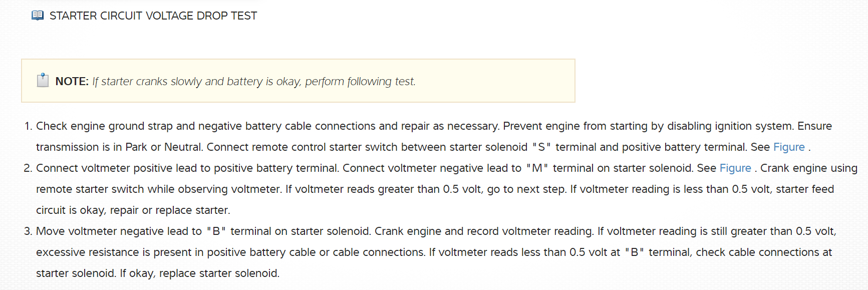This screenshot has width=868, height=290.
Task: Click list number 1 of the procedure
Action: [28, 126]
